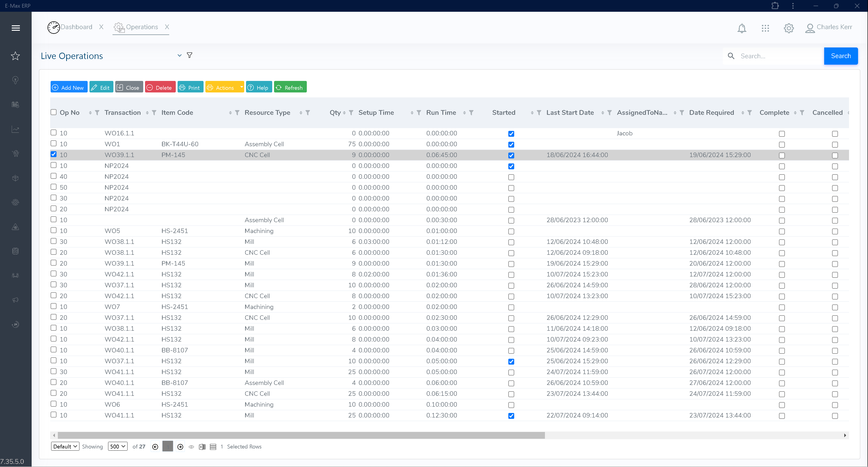Open application settings via gear icon

coord(788,28)
